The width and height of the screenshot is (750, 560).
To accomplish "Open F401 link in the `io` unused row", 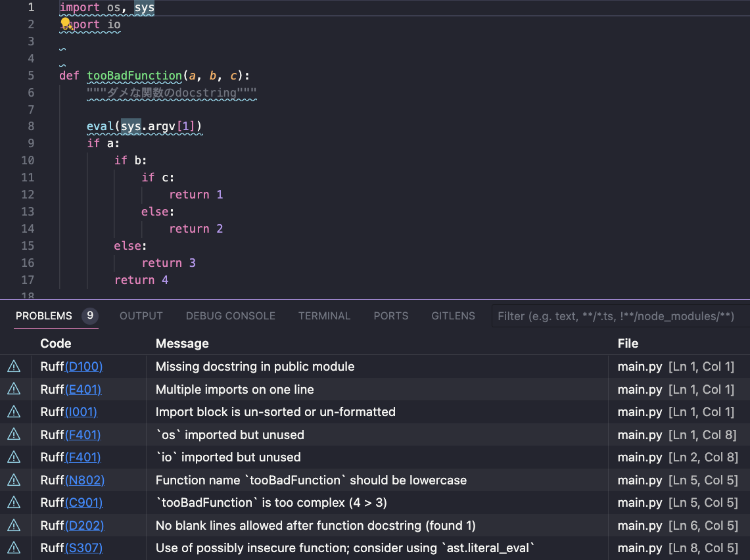I will click(83, 457).
